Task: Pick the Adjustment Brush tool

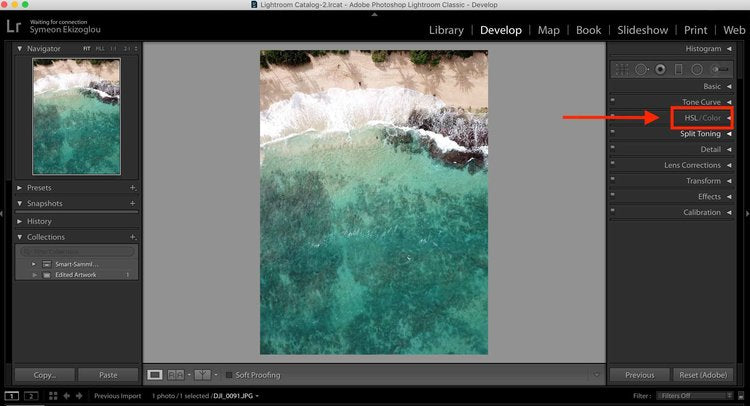Action: click(x=720, y=69)
